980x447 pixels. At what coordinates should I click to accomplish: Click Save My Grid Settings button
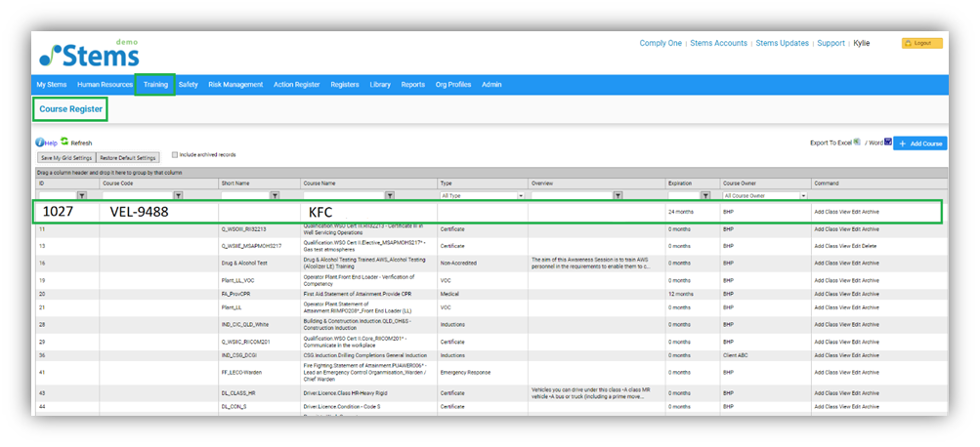pos(66,158)
